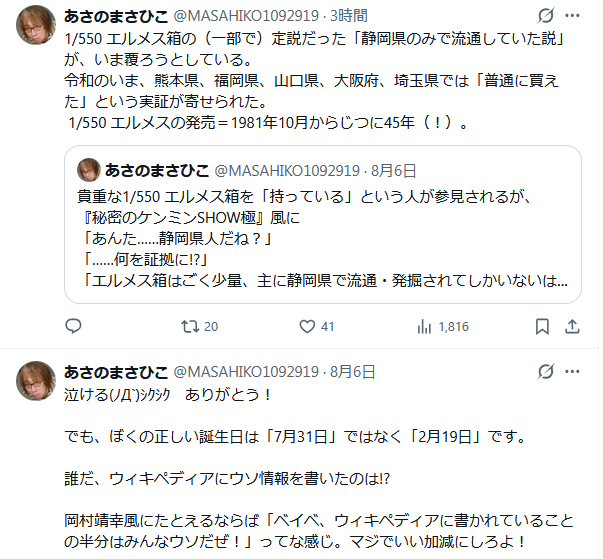The image size is (603, 559).
Task: Click @MASAHIKO1092919 handle on second tweet
Action: tap(246, 372)
